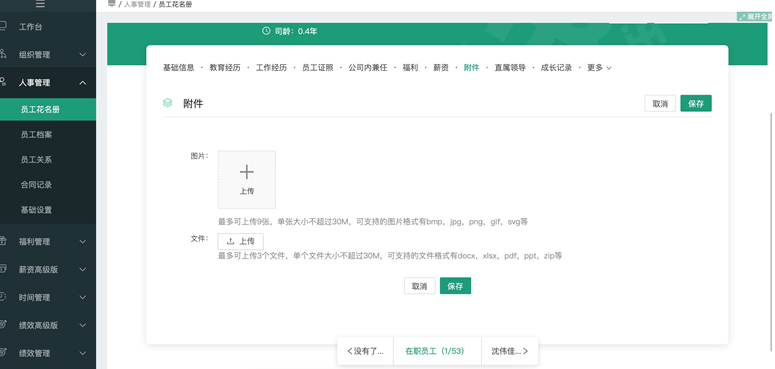Select the 绩效管理 sidebar icon
775x369 pixels.
coord(2,353)
